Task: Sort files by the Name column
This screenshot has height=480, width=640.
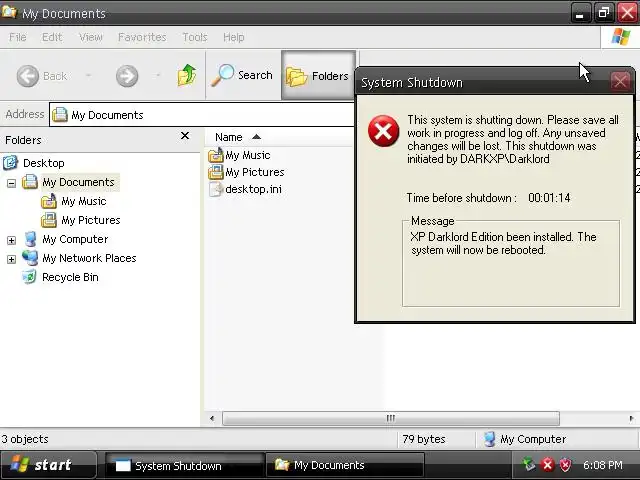Action: click(x=278, y=137)
